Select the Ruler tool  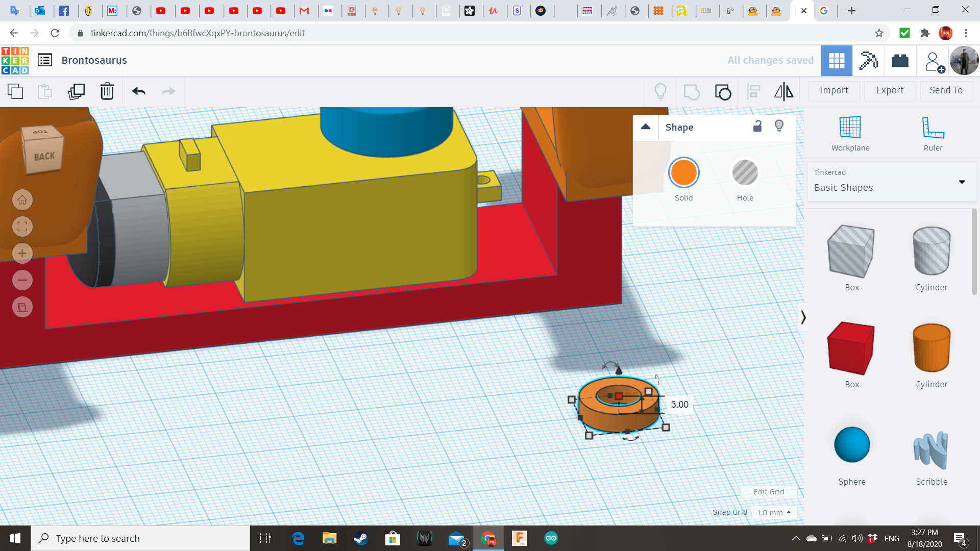(933, 133)
